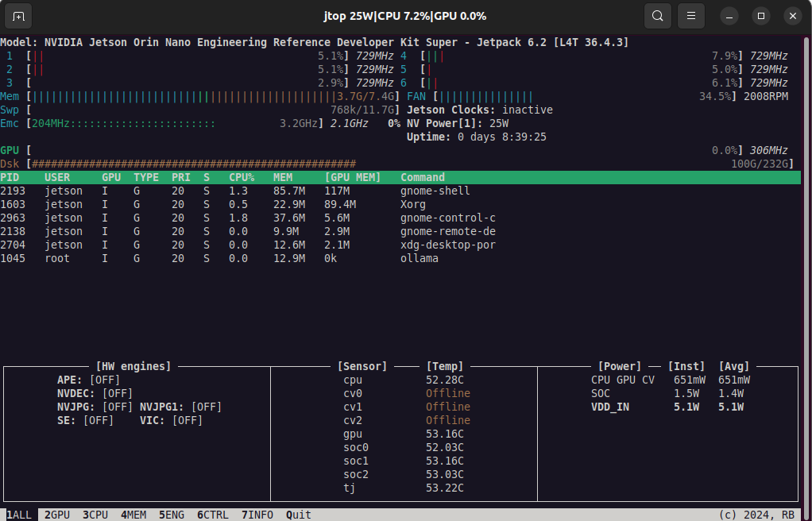Click the Mem usage bar
The width and height of the screenshot is (812, 521).
tap(214, 96)
